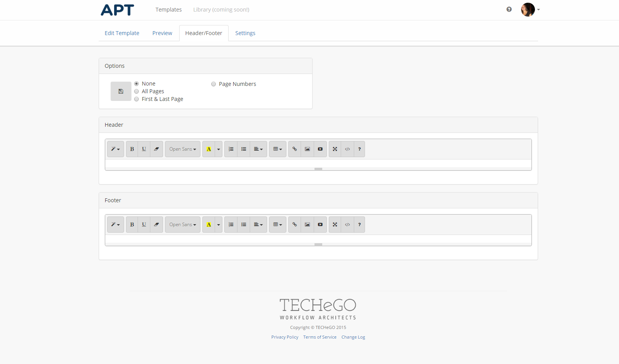The height and width of the screenshot is (364, 619).
Task: Switch to the Edit Template tab
Action: [x=122, y=33]
